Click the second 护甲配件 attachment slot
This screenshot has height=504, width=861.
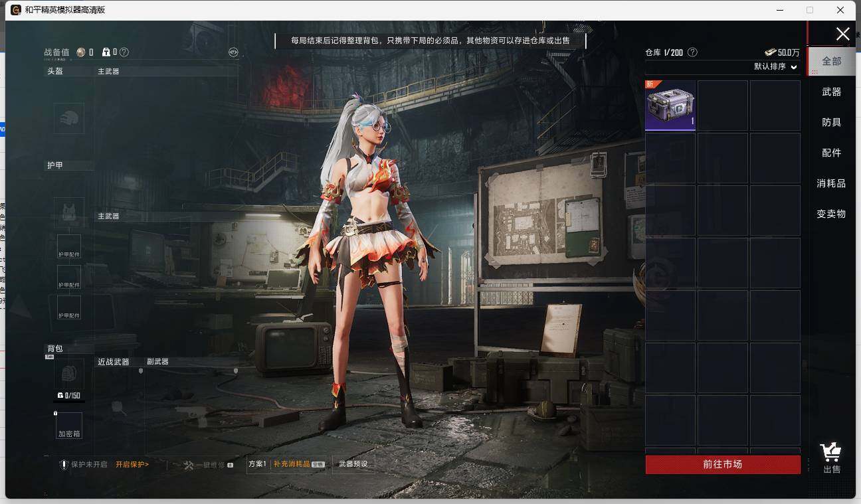pos(69,278)
